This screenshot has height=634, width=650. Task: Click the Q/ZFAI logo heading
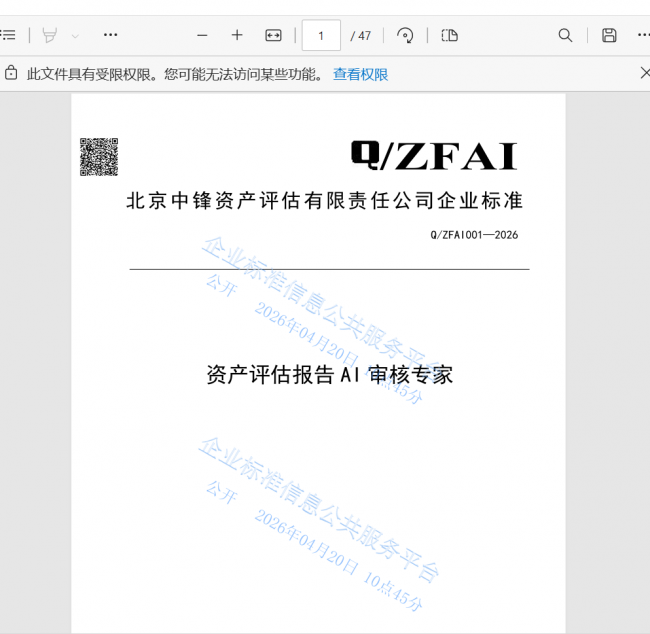coord(433,156)
